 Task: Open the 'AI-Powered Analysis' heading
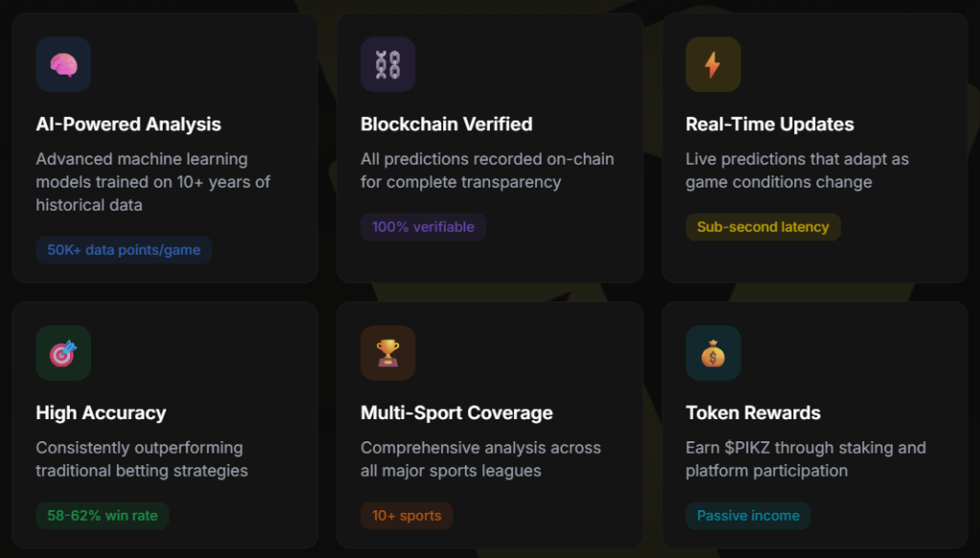(128, 124)
